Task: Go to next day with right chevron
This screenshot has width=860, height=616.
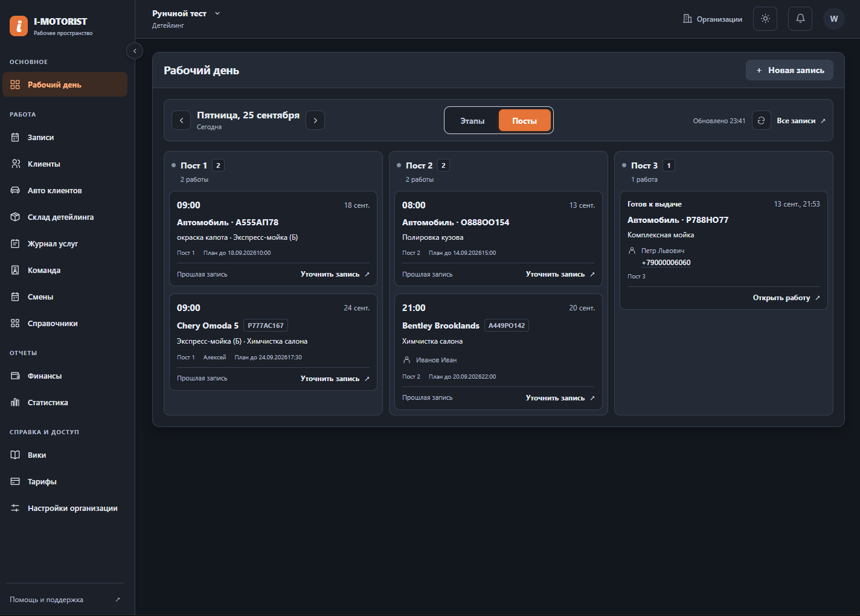Action: coord(315,120)
